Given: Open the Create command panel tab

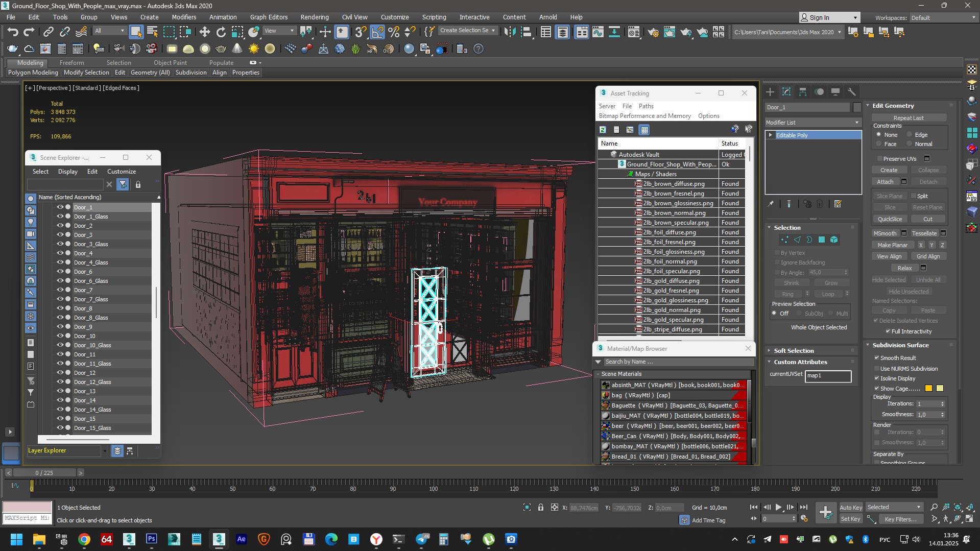Looking at the screenshot, I should pos(770,92).
